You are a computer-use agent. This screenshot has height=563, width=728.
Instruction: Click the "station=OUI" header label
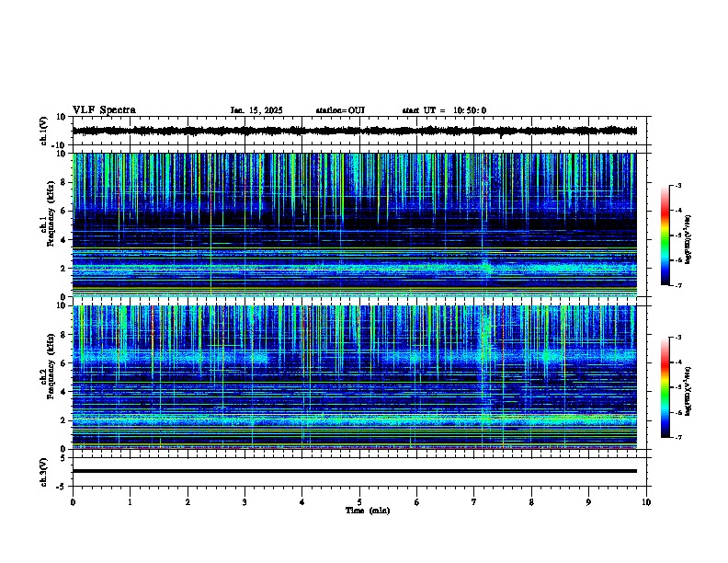tap(340, 110)
